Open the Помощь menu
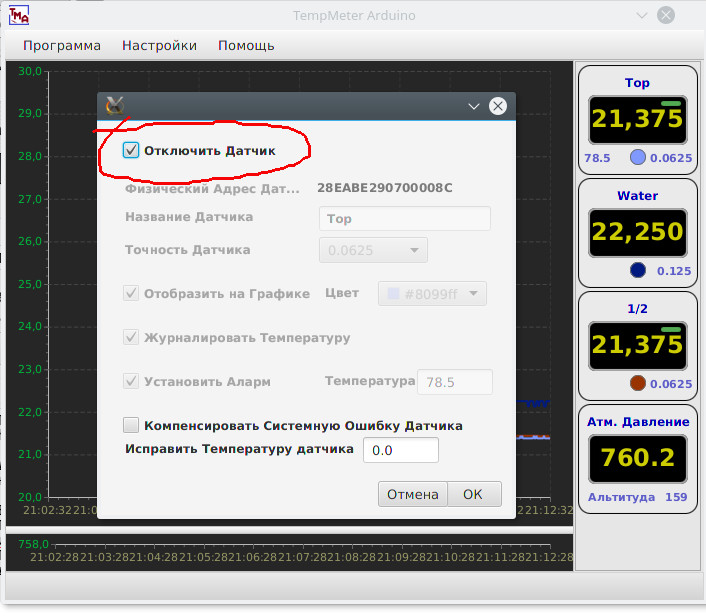706x616 pixels. (246, 45)
